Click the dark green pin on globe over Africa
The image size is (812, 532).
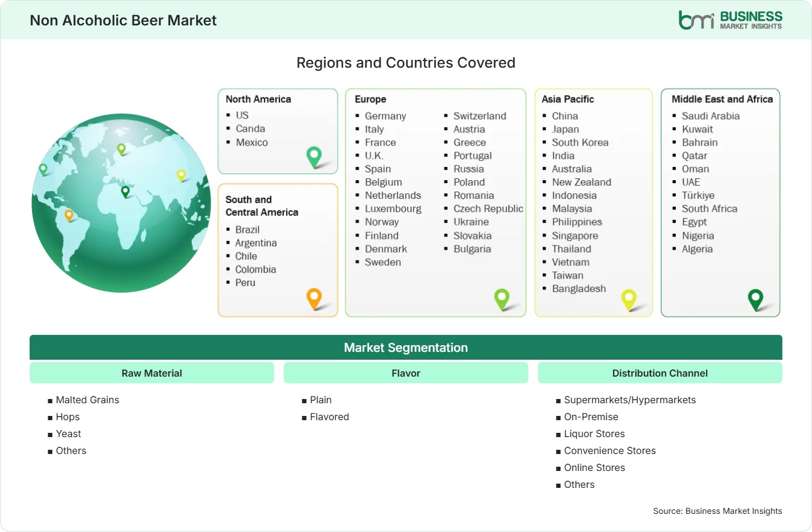125,192
